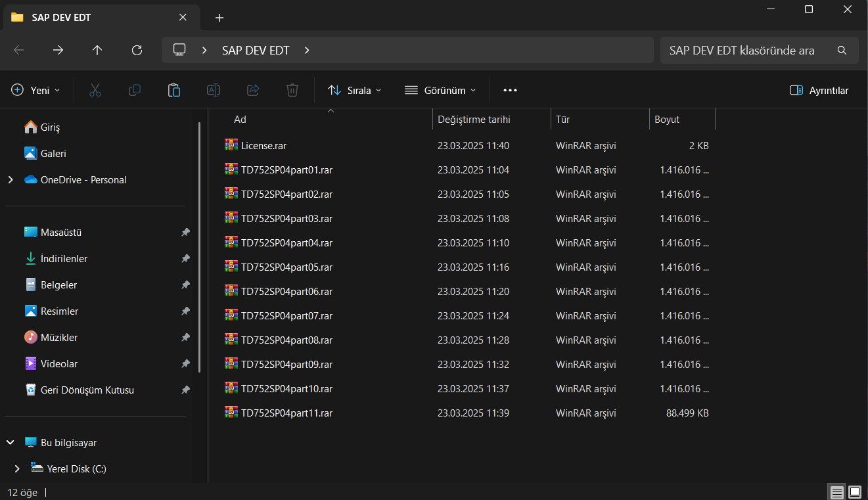Image resolution: width=868 pixels, height=500 pixels.
Task: Switch to details list view icon
Action: [836, 491]
